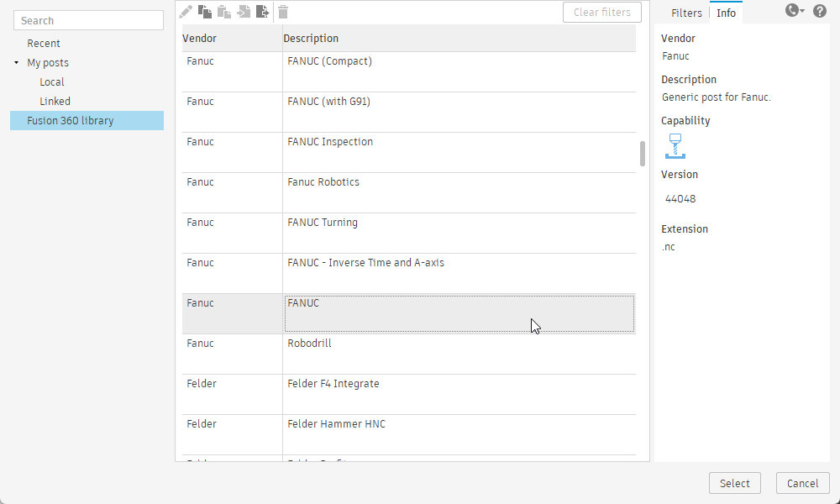The image size is (840, 504).
Task: Click the version value 44048
Action: tap(680, 199)
